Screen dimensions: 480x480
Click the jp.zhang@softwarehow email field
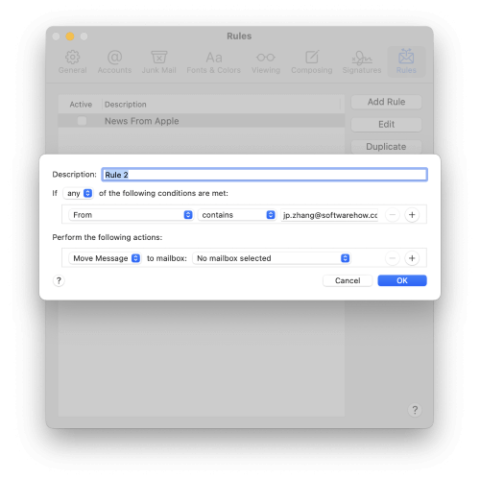pyautogui.click(x=329, y=215)
